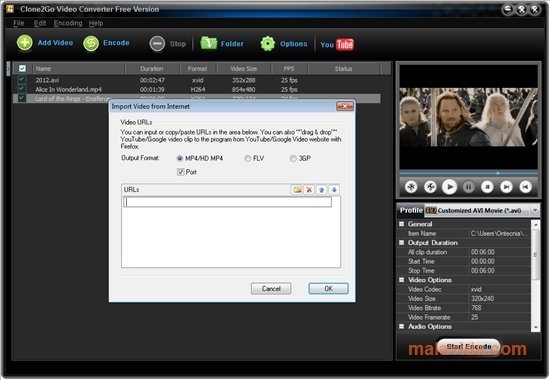
Task: Toggle the Port checkbox
Action: [x=180, y=172]
